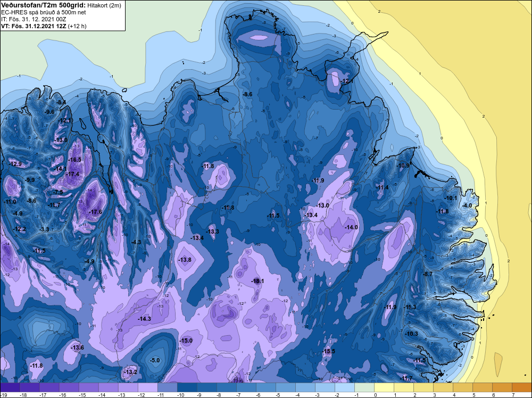
Task: Select the -10 legend color swatch
Action: point(187,387)
